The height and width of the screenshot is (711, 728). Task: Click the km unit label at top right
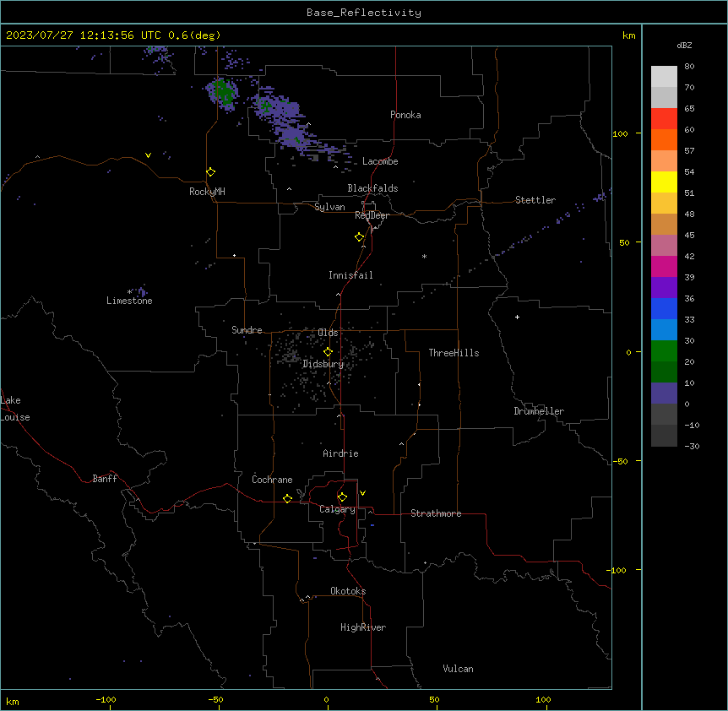coord(628,35)
